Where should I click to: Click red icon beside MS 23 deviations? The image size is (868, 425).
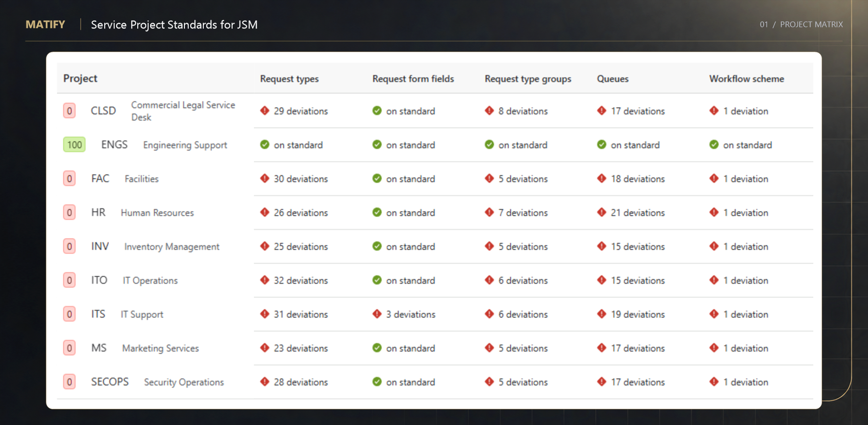[265, 348]
